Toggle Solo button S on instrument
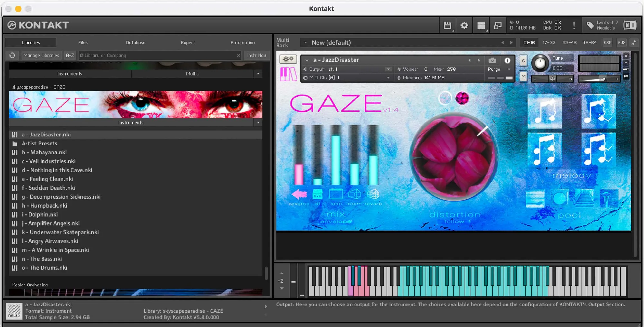This screenshot has width=644, height=327. pos(523,61)
